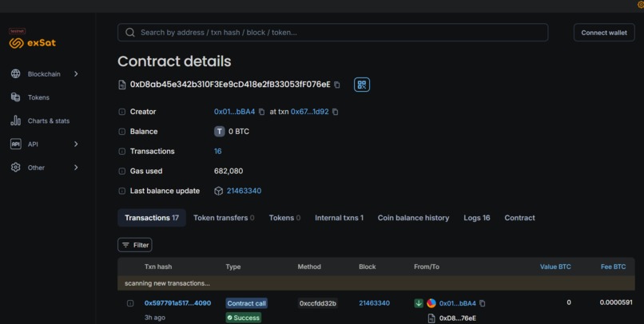644x324 pixels.
Task: Sort by Value BTC column
Action: tap(555, 267)
